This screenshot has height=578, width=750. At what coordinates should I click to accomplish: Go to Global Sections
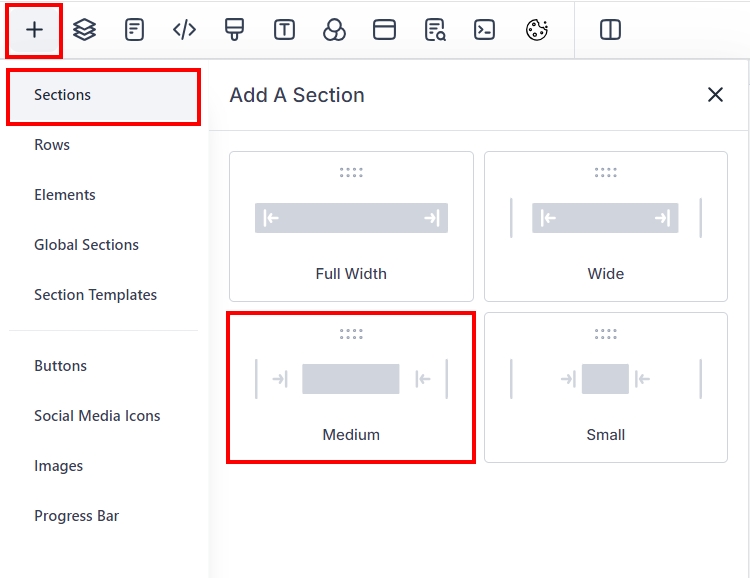pos(86,245)
